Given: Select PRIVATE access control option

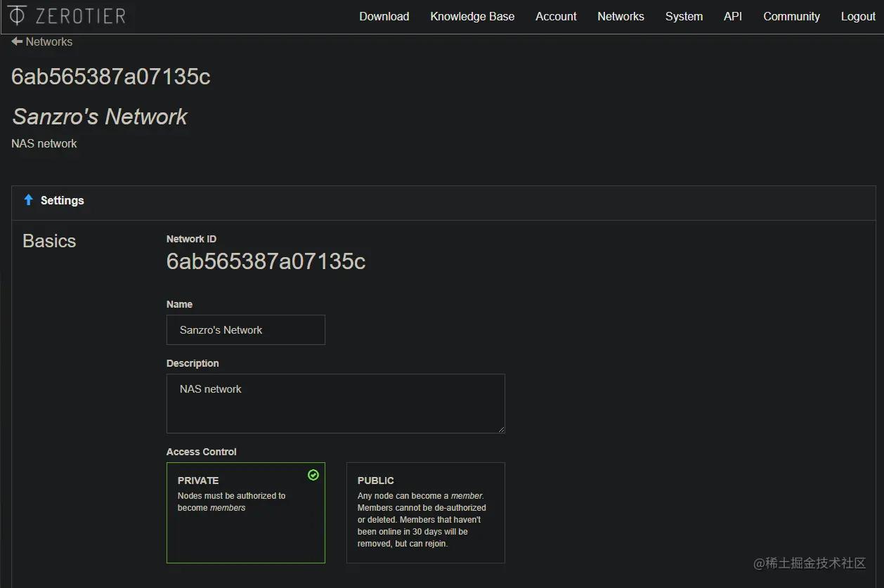Looking at the screenshot, I should (x=245, y=512).
